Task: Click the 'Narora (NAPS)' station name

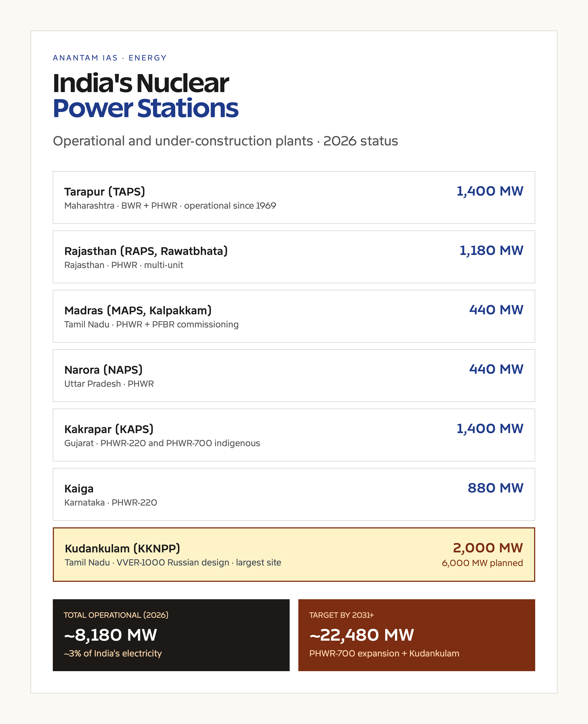Action: click(103, 370)
